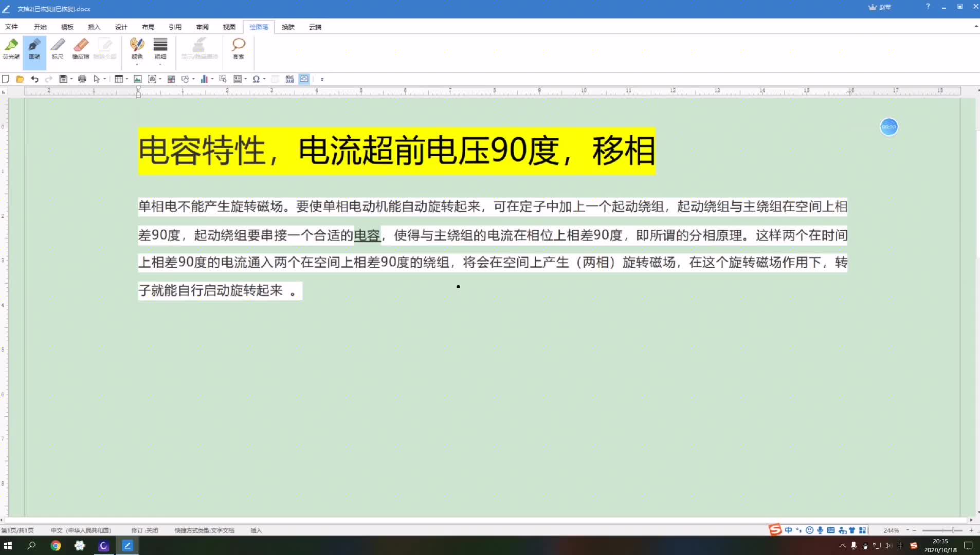Switch to the 插入 tab

pyautogui.click(x=94, y=27)
